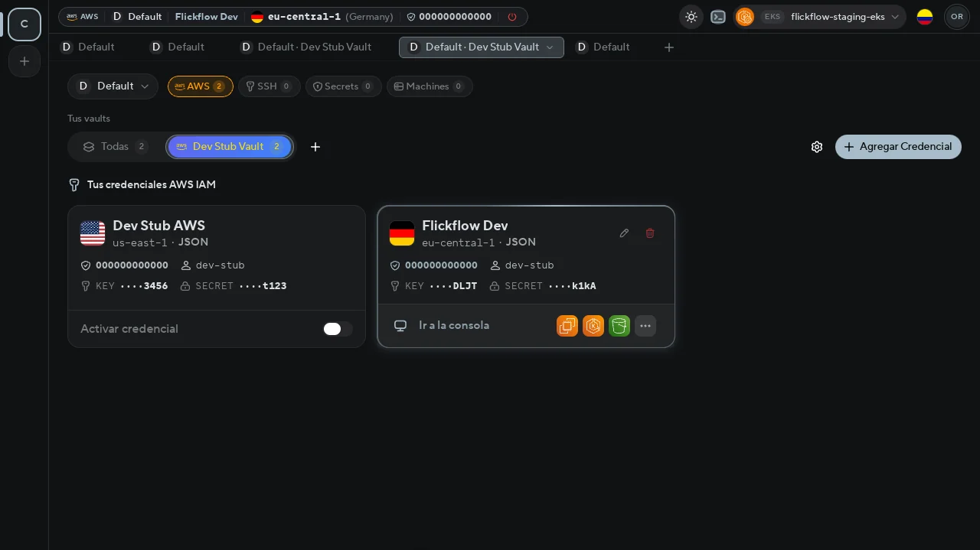The height and width of the screenshot is (550, 980).
Task: Click the orange EKS cluster icon in header
Action: click(745, 17)
